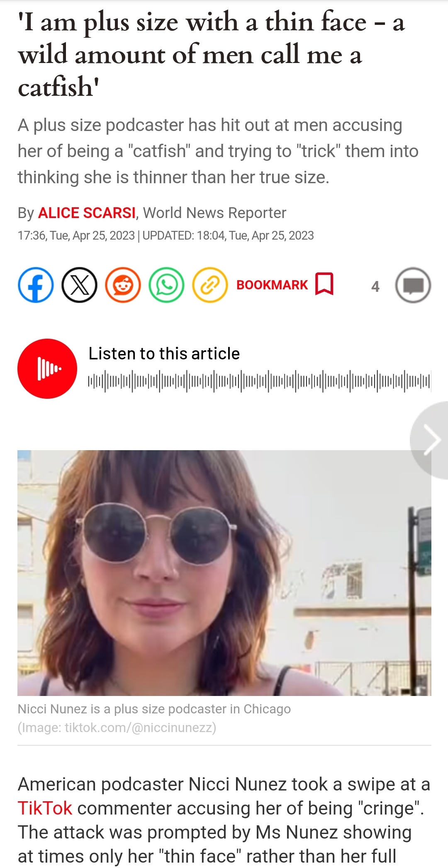
Task: Copy article link with chain icon
Action: [210, 285]
